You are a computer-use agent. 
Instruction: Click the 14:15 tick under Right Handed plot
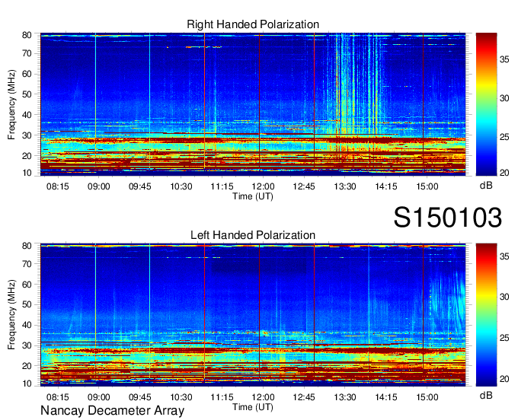click(x=386, y=186)
